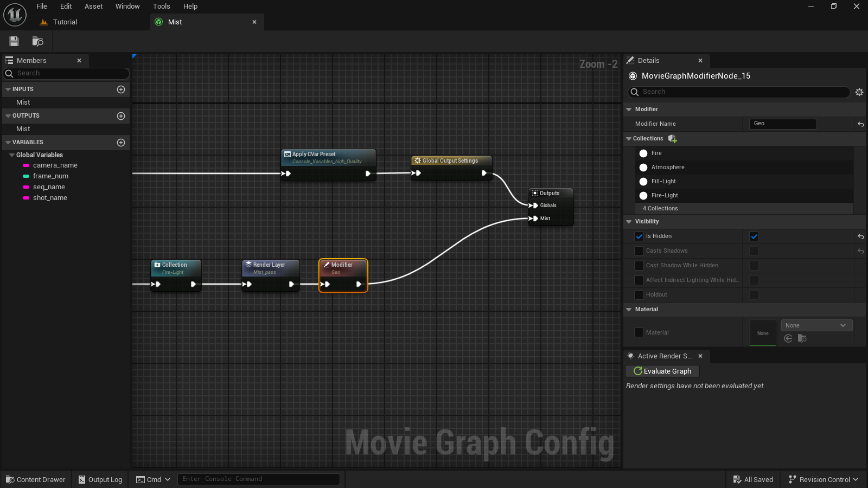Enable override for Cast Shadow While Hidden
This screenshot has width=868, height=488.
tap(639, 266)
